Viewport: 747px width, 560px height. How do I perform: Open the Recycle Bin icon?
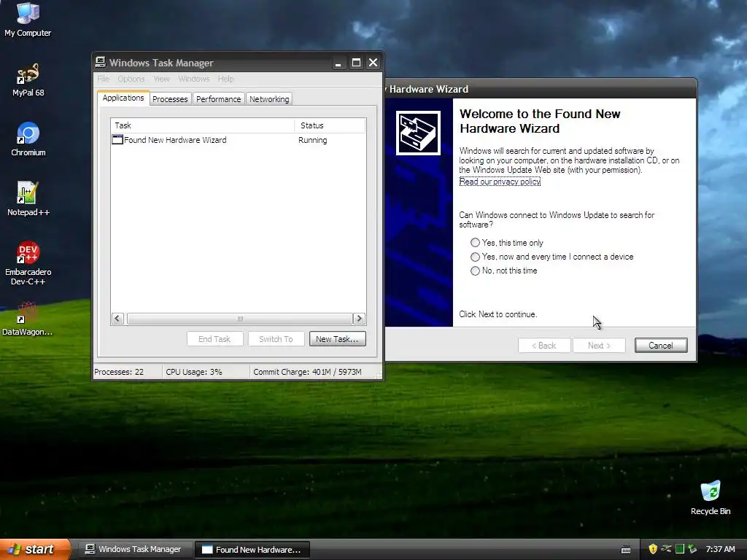click(x=711, y=497)
